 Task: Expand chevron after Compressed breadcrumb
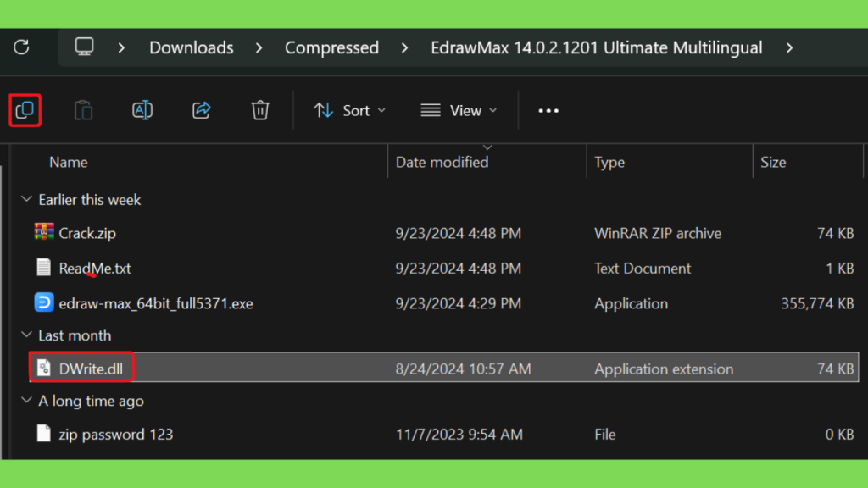click(x=405, y=47)
